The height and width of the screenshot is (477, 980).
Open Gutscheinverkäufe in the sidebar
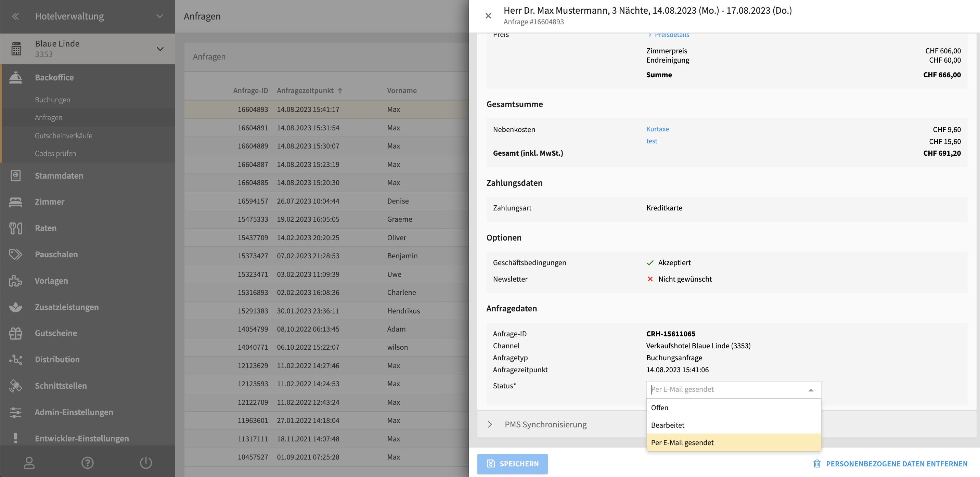[64, 136]
